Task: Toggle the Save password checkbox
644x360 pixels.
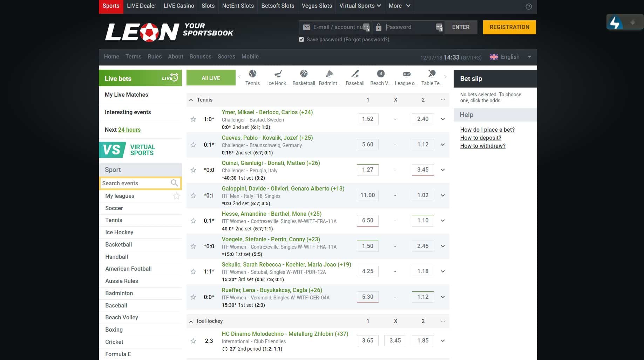Action: [301, 40]
